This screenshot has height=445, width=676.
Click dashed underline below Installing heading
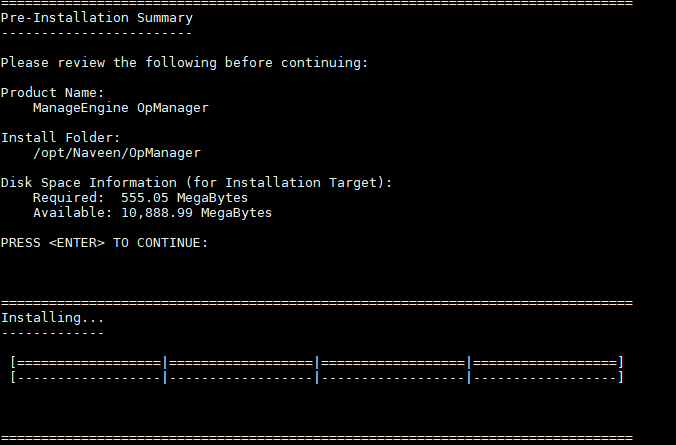coord(53,333)
